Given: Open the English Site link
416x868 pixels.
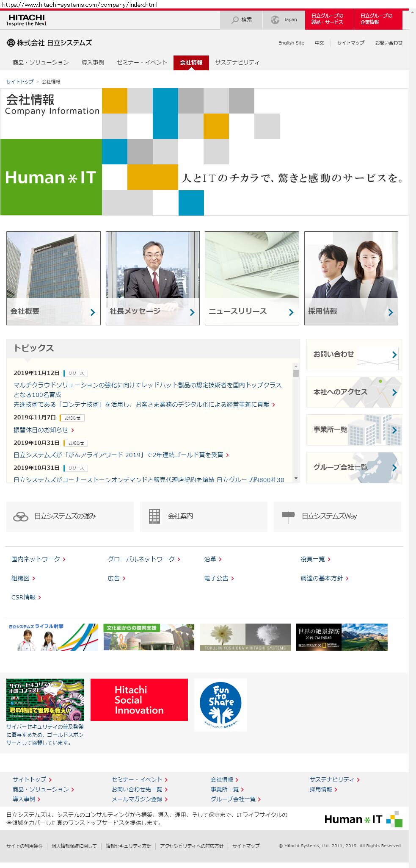Looking at the screenshot, I should point(291,43).
